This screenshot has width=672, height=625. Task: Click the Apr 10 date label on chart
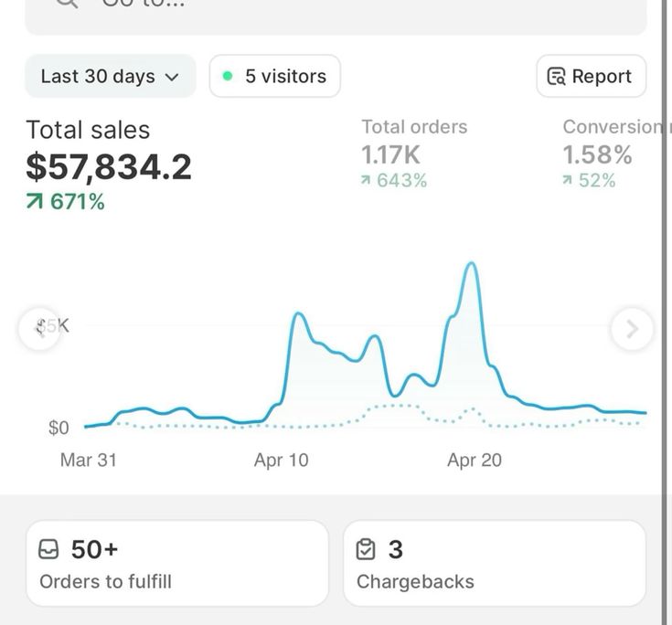(281, 461)
